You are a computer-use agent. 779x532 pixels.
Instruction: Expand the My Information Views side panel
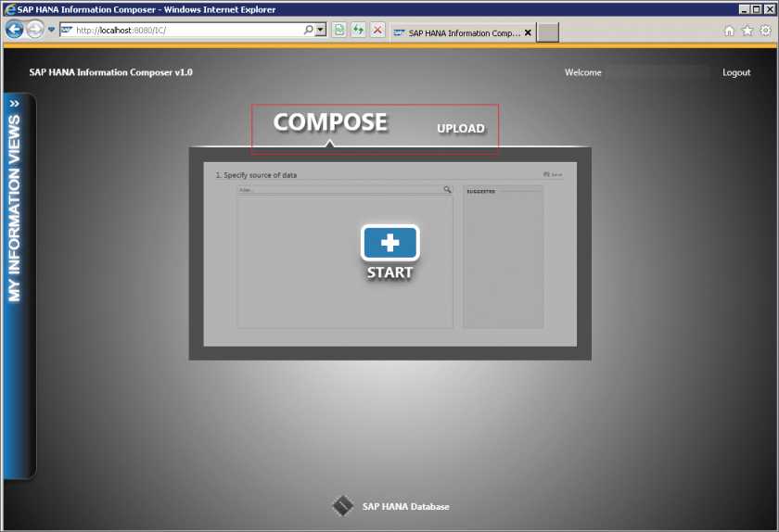14,104
